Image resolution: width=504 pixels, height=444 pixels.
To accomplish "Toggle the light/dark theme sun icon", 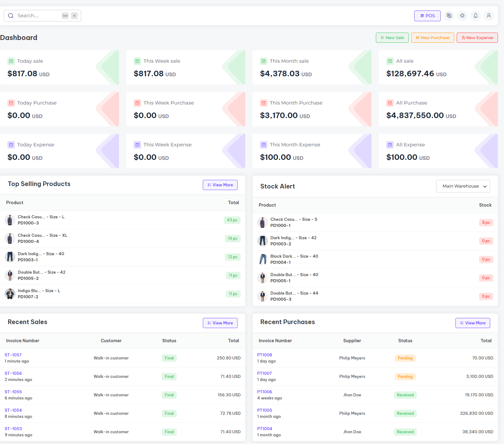I will click(462, 16).
